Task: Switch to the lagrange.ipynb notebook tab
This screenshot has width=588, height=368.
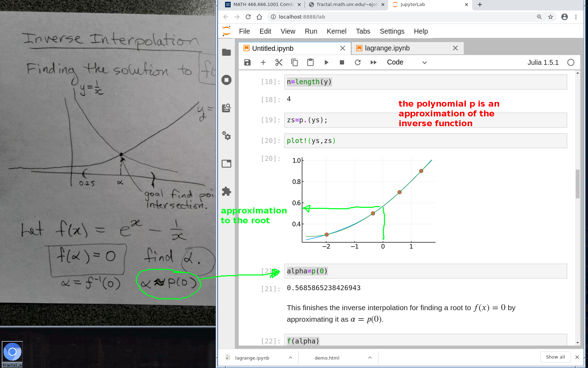Action: click(x=387, y=48)
